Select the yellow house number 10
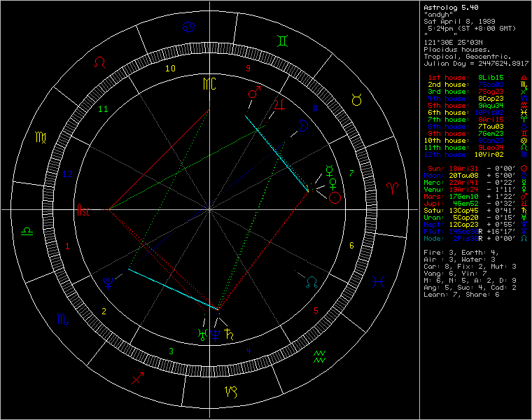Viewport: 532px width, 420px height. (x=170, y=69)
